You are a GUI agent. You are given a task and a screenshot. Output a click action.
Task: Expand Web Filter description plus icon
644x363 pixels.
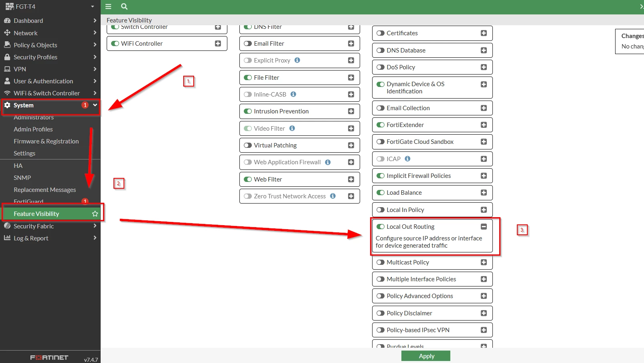(351, 179)
